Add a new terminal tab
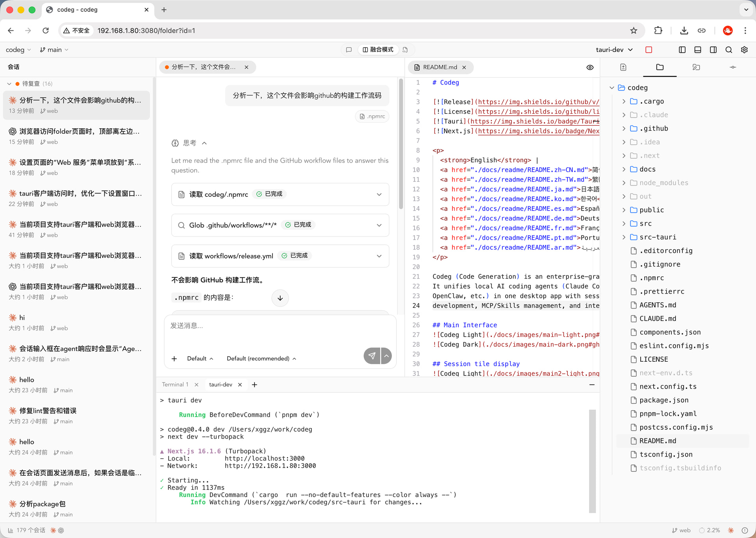756x538 pixels. click(x=254, y=385)
